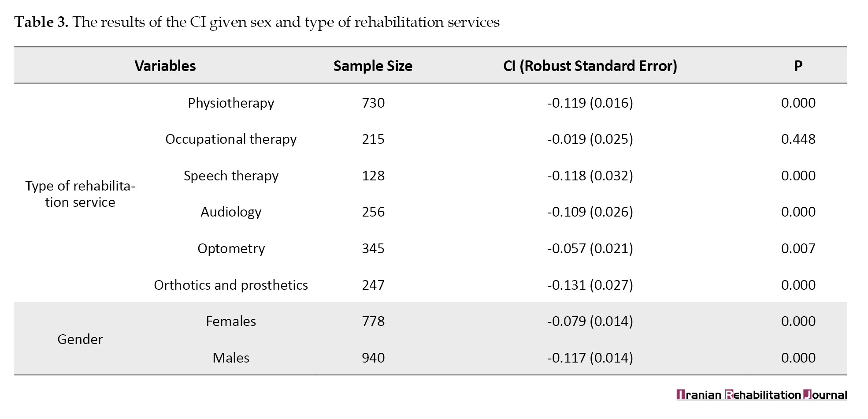Select the Type of rehabilitation service cell

point(80,194)
